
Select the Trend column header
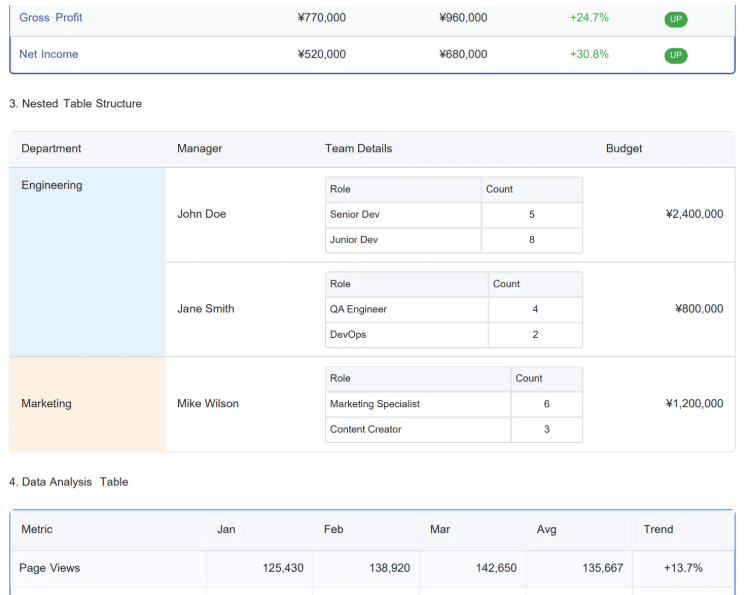[x=658, y=530]
